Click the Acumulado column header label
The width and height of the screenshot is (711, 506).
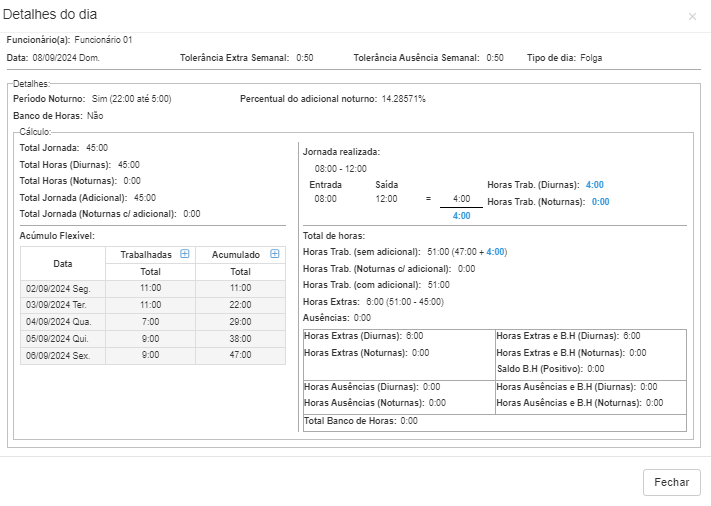[235, 255]
